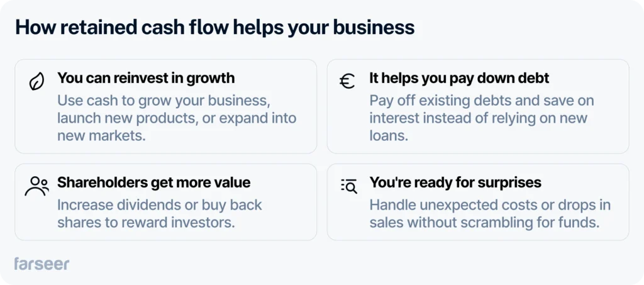644x285 pixels.
Task: Select the 'You're ready for surprises' heading
Action: click(455, 182)
